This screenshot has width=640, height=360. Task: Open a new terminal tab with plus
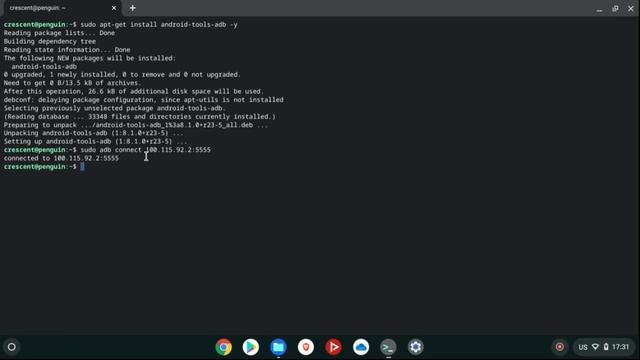pos(132,8)
